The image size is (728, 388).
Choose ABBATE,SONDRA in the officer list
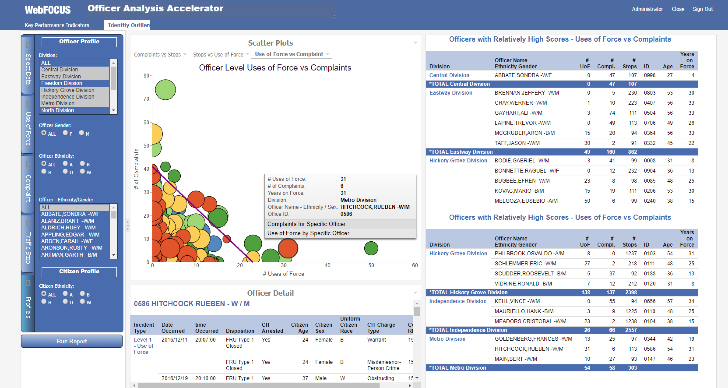(x=75, y=214)
